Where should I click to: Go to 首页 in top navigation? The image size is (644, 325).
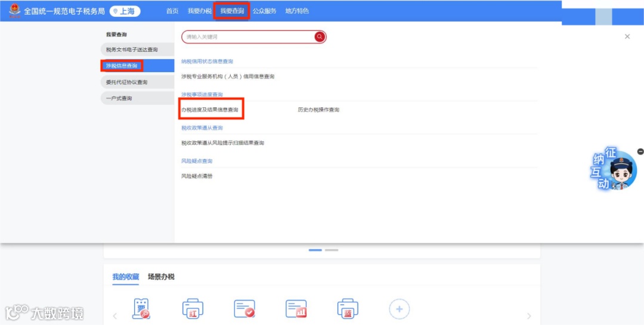tap(172, 11)
